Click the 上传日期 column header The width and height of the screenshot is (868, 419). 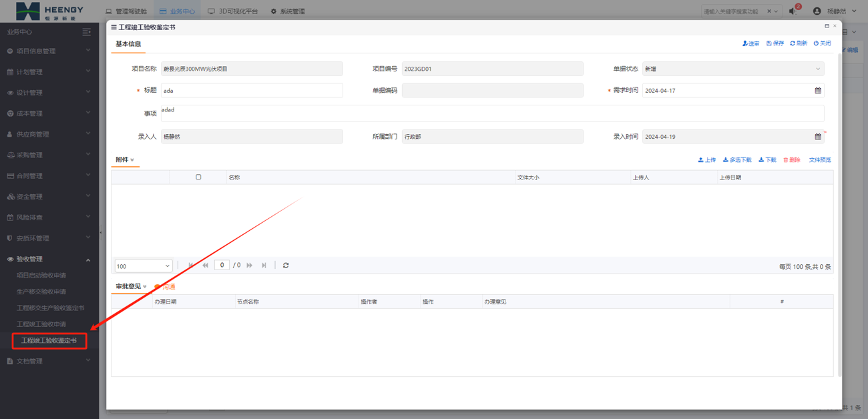click(x=775, y=177)
